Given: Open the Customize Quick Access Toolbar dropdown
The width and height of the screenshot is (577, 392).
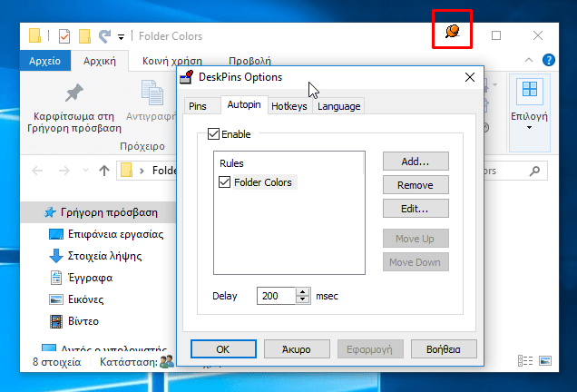Looking at the screenshot, I should coord(121,36).
